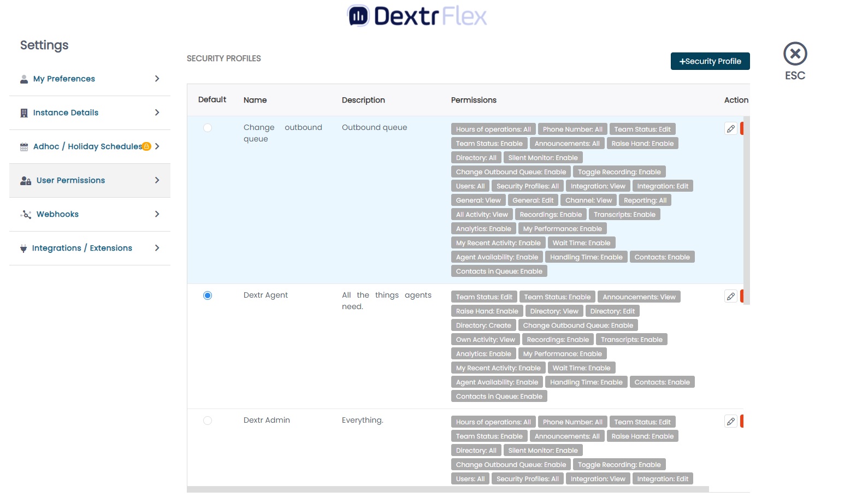
Task: Edit the Dextr Admin profile
Action: (x=731, y=422)
